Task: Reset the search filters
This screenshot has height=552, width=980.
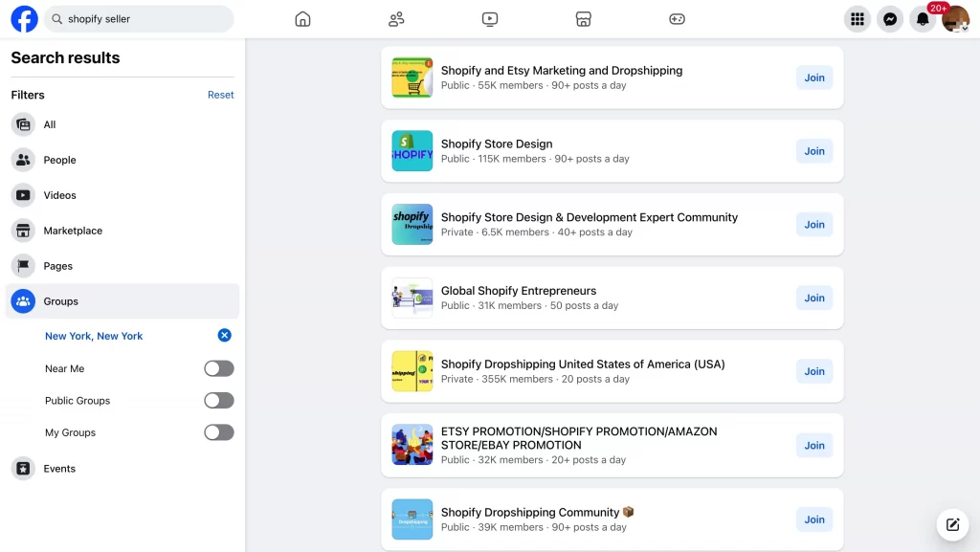Action: click(x=221, y=95)
